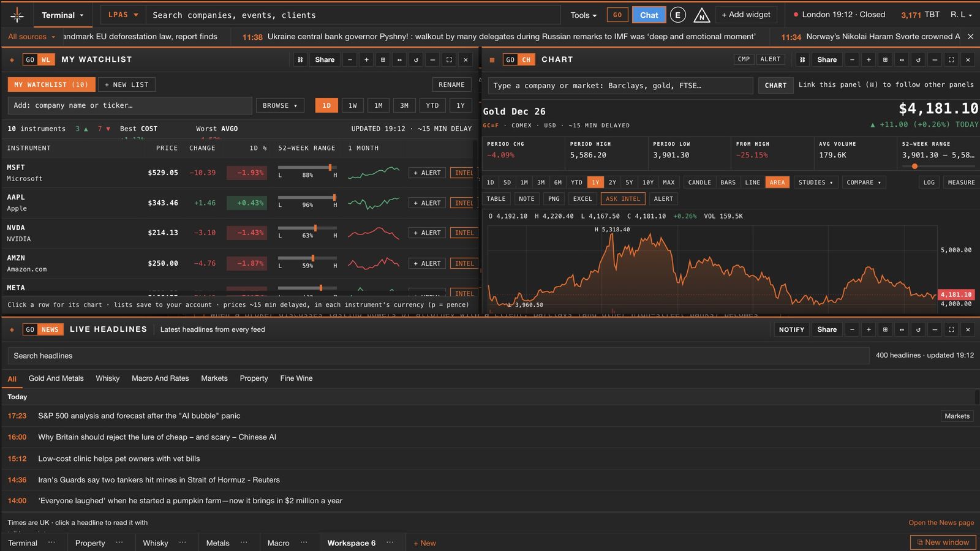Switch to the Fine Wine headlines tab

(x=296, y=378)
